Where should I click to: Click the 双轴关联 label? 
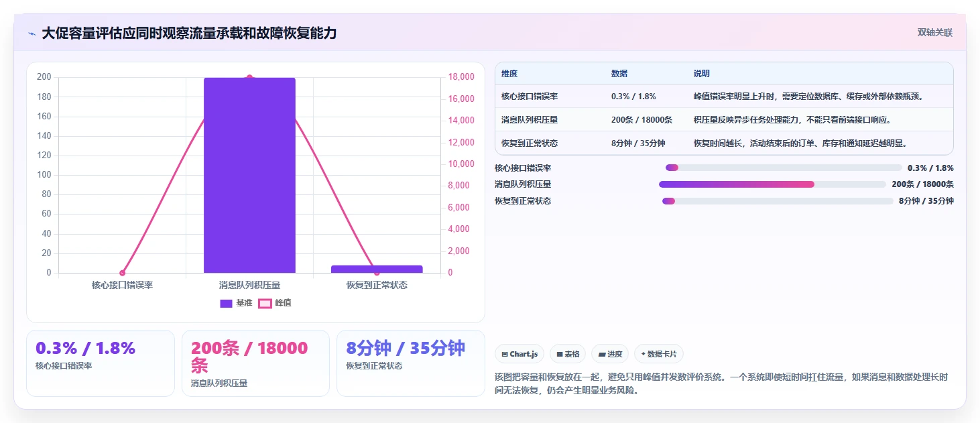tap(934, 33)
